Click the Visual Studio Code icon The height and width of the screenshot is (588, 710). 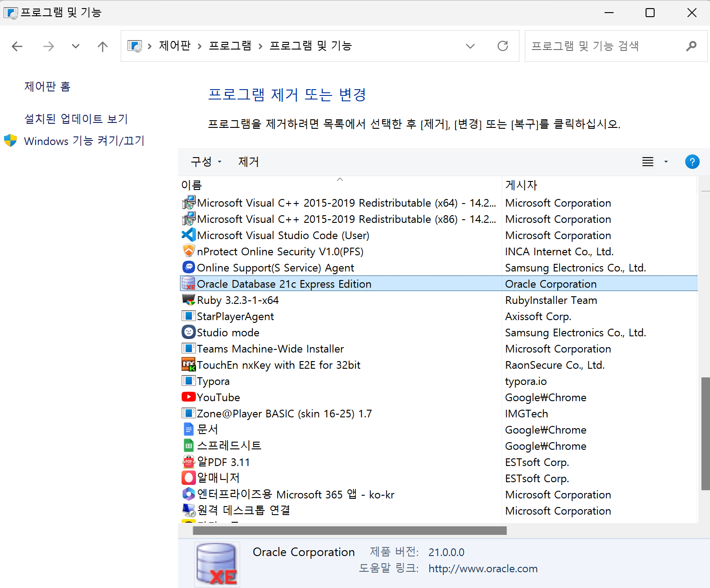[x=189, y=235]
